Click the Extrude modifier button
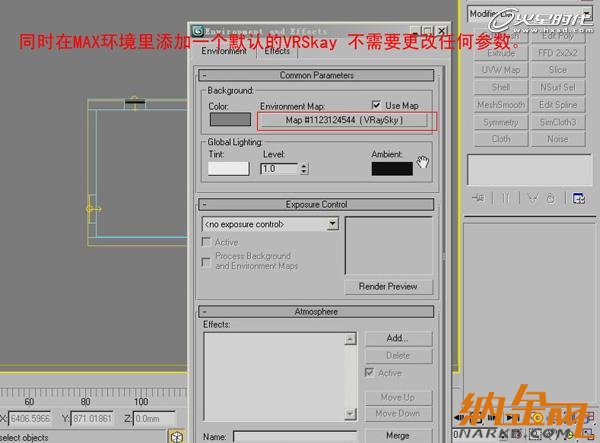600x443 pixels. (x=501, y=53)
